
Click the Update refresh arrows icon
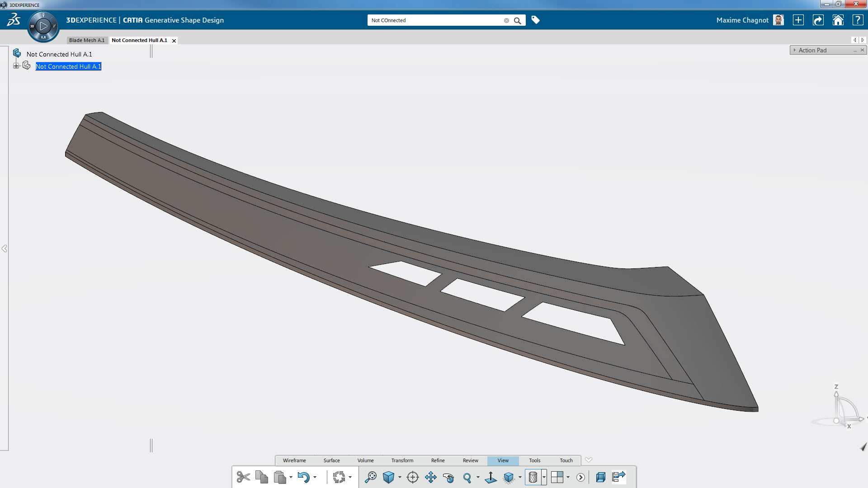(339, 477)
